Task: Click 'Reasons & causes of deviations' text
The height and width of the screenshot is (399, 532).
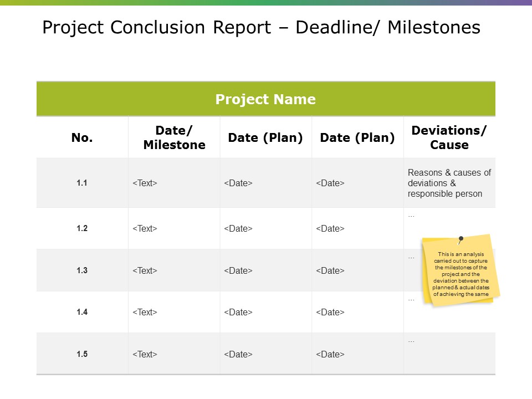Action: point(449,183)
